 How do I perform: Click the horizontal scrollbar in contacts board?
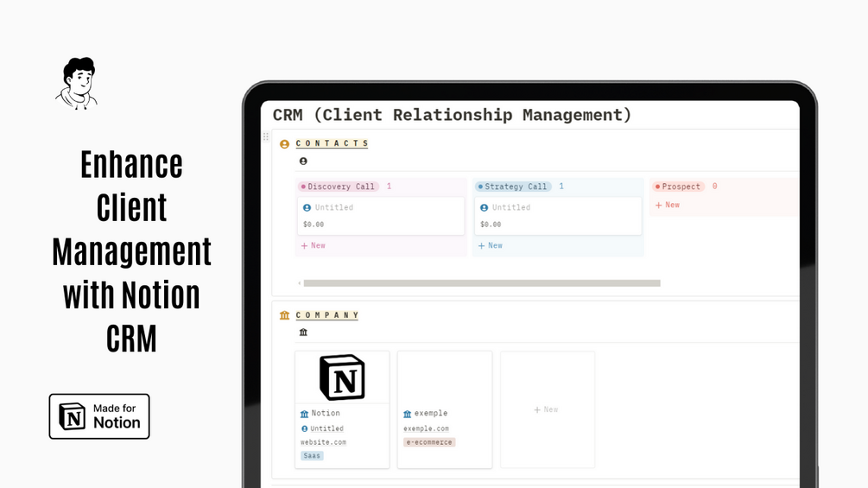coord(482,283)
